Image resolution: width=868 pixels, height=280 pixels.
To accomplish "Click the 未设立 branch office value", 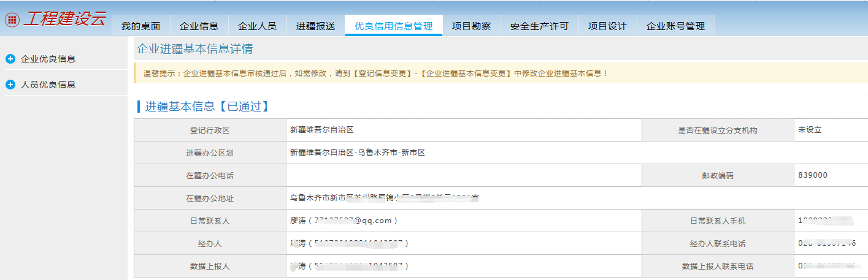I will pos(809,130).
